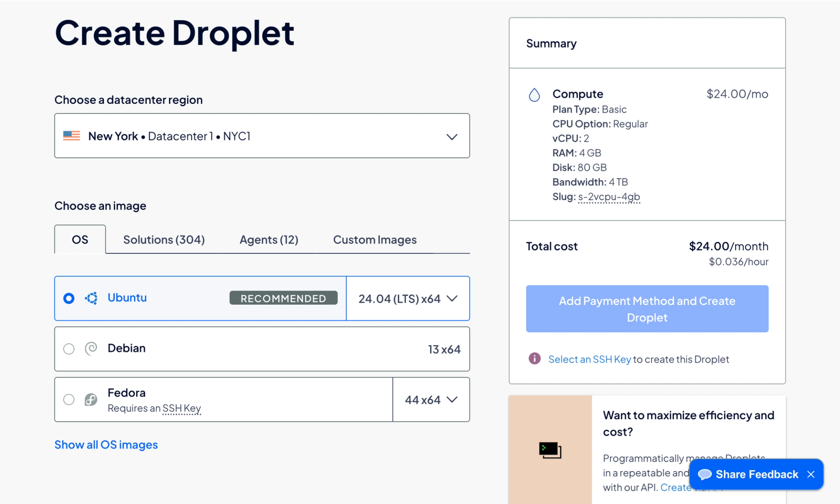
Task: Click the slug s-2vcpu-4gb
Action: tap(609, 197)
